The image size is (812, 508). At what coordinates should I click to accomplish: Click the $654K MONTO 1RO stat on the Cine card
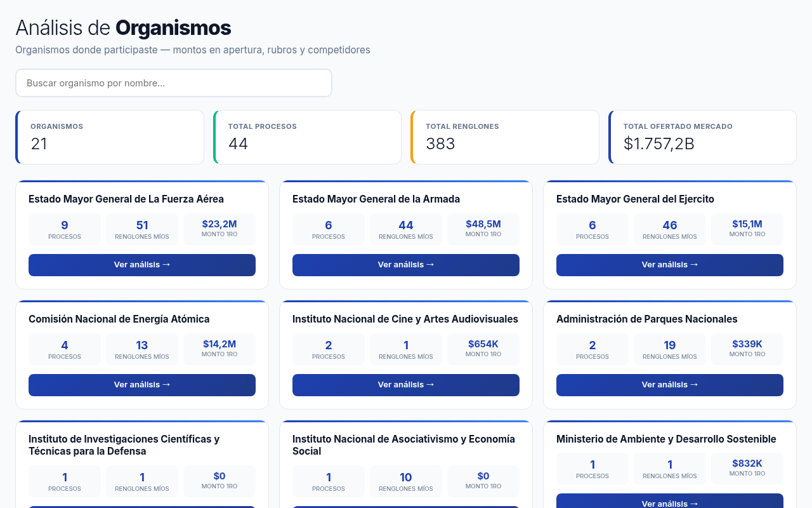point(483,349)
